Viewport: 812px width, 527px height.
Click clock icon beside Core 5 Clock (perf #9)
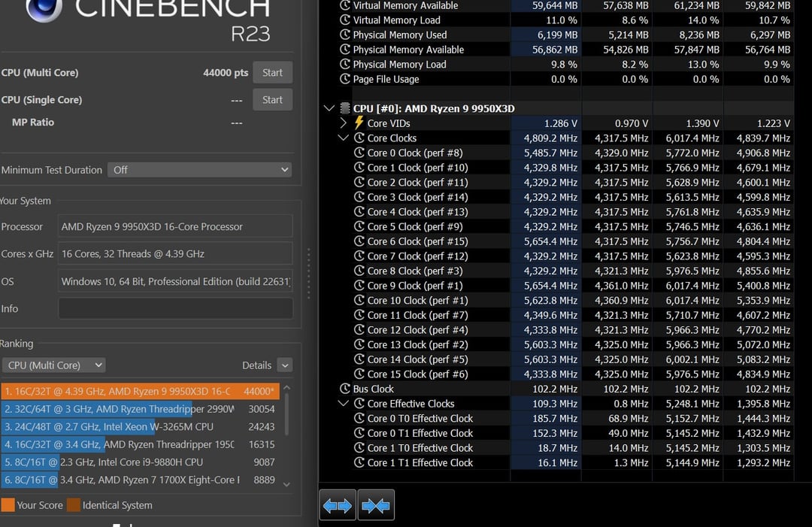(359, 226)
